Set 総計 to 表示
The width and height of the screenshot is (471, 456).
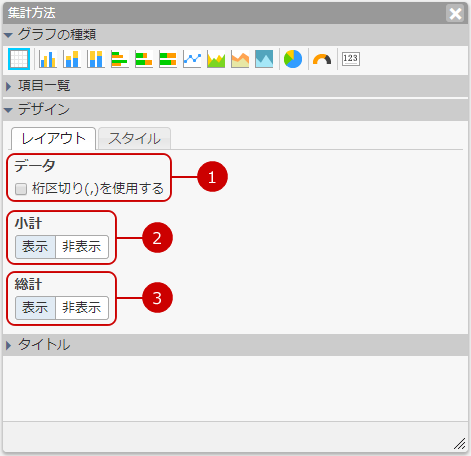coord(35,308)
